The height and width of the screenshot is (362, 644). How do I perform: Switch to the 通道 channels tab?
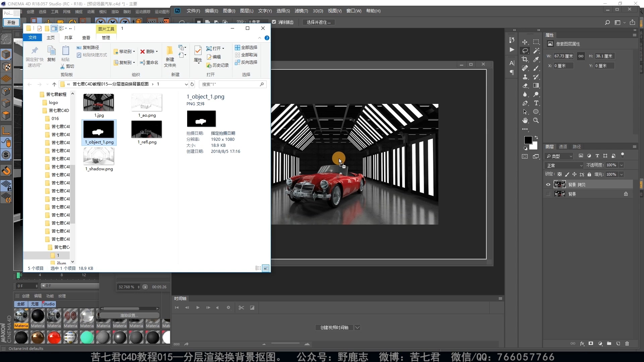(563, 146)
